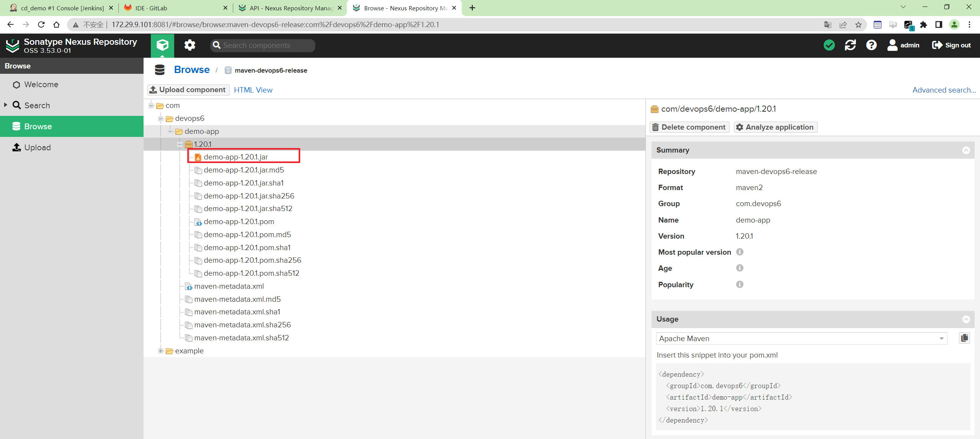This screenshot has height=439, width=980.
Task: Click info icon next to Popularity
Action: [x=740, y=284]
